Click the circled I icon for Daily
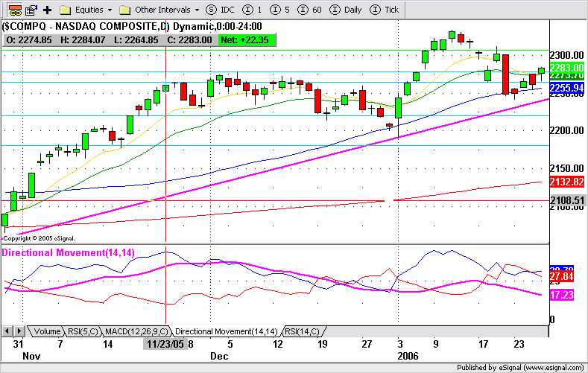This screenshot has width=588, height=373. click(x=335, y=10)
